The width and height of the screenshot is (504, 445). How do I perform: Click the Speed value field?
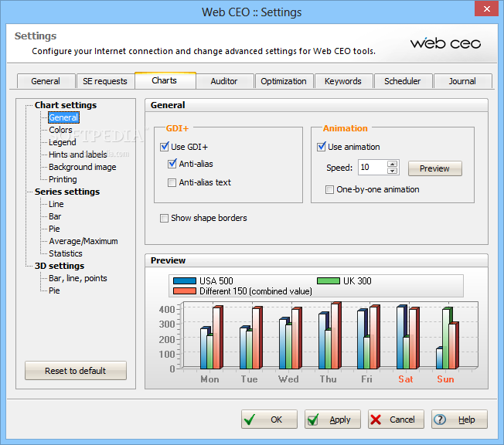(373, 168)
